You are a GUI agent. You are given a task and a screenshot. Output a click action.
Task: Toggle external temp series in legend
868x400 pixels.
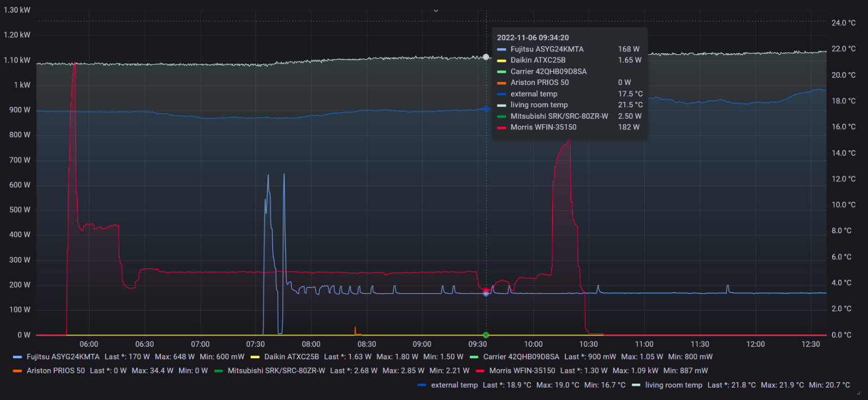point(454,385)
